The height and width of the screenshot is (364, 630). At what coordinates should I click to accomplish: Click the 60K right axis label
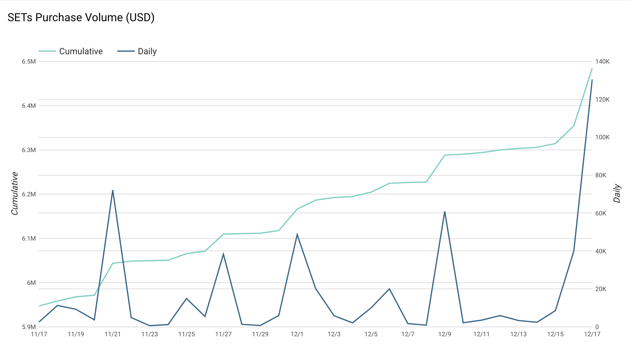pos(601,213)
